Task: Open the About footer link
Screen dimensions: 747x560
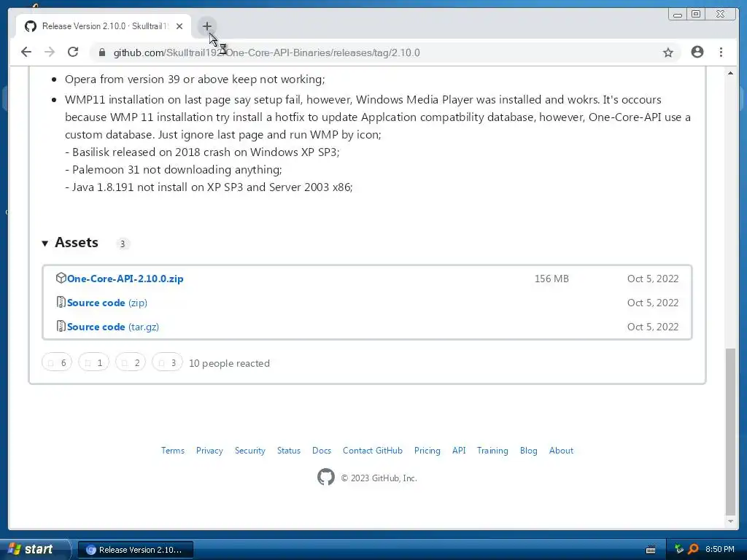Action: [561, 451]
